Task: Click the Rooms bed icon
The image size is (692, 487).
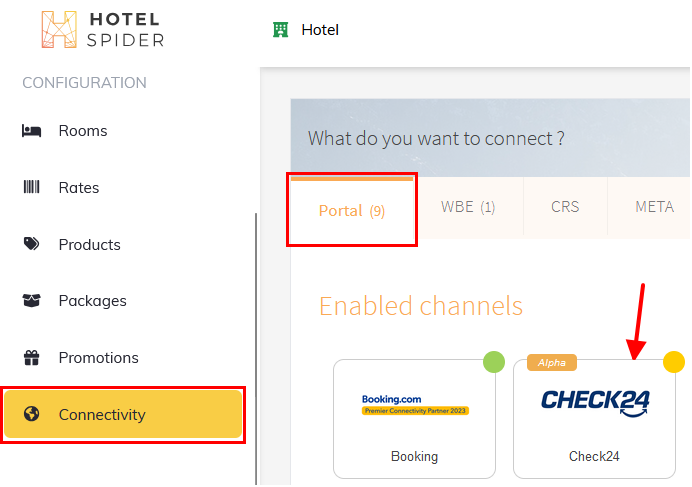Action: point(31,131)
